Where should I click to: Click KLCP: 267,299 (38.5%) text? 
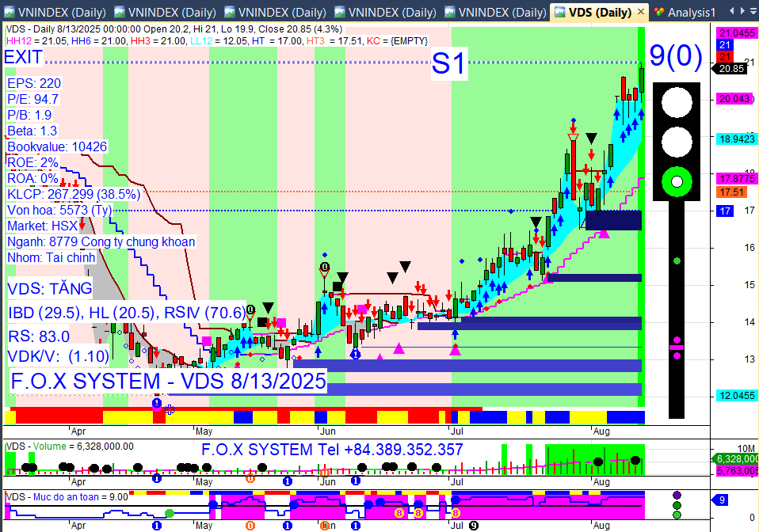pos(74,195)
